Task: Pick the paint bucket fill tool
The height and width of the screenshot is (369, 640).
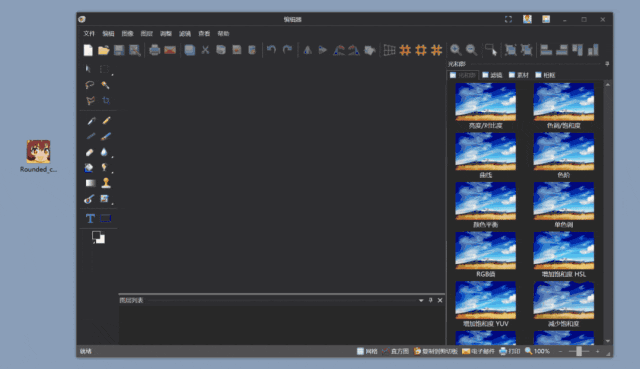Action: point(89,168)
